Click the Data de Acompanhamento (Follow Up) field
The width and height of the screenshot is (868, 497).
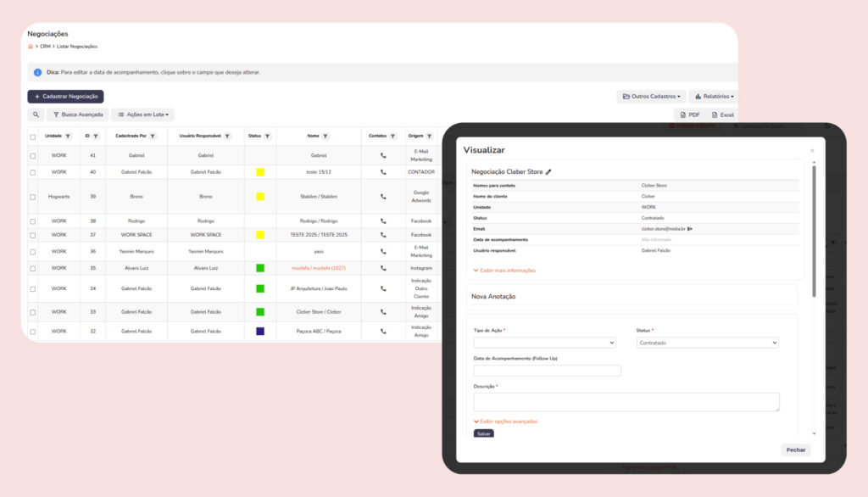coord(547,371)
